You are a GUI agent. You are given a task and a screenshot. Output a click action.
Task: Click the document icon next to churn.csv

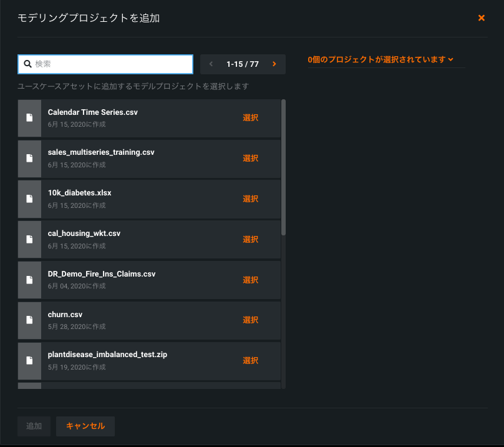(x=29, y=320)
